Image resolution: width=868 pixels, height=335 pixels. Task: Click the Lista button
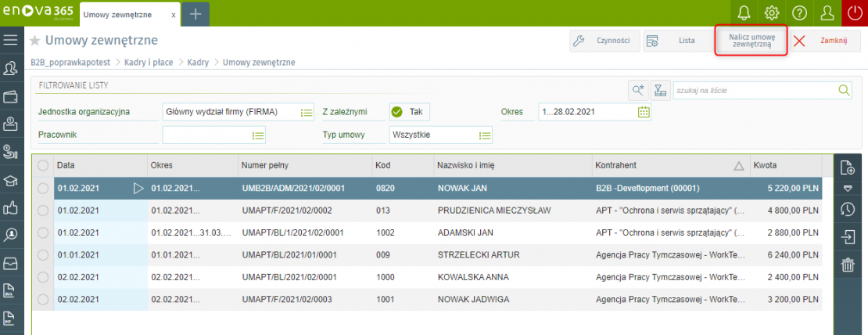tap(678, 41)
